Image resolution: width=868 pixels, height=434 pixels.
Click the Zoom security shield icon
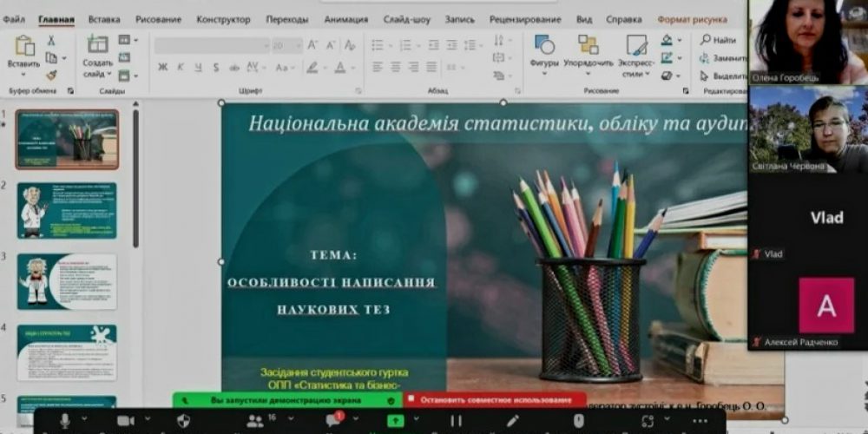point(183,421)
